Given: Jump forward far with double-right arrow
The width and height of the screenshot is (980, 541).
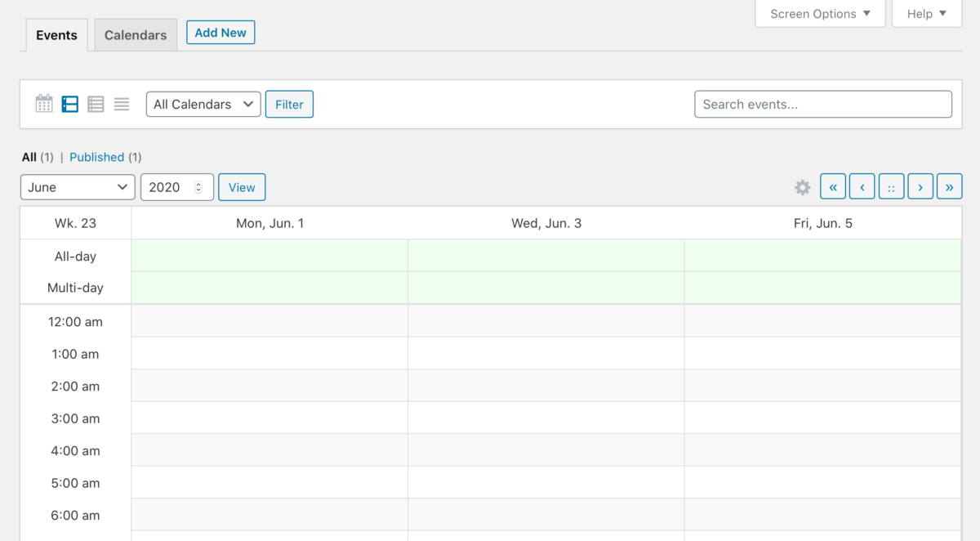Looking at the screenshot, I should 950,187.
